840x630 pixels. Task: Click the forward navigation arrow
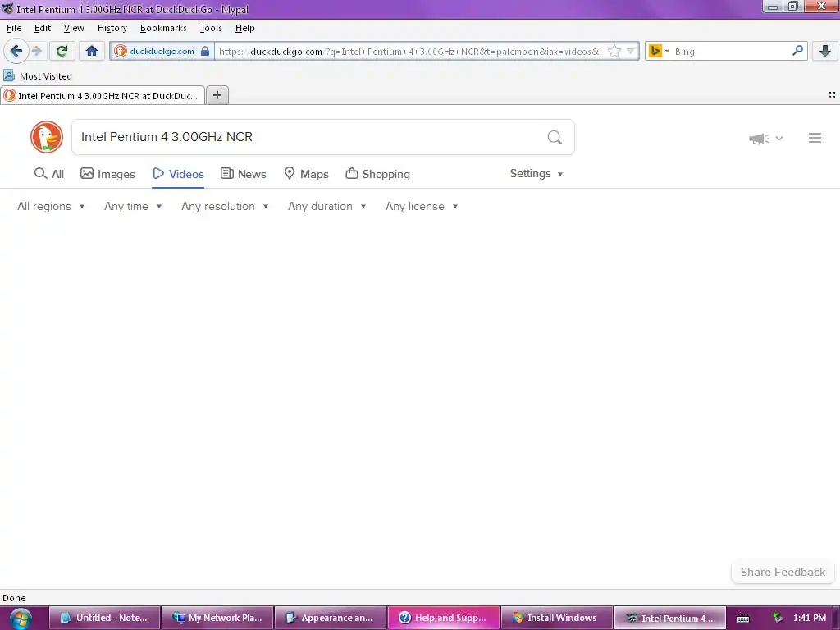[x=37, y=52]
